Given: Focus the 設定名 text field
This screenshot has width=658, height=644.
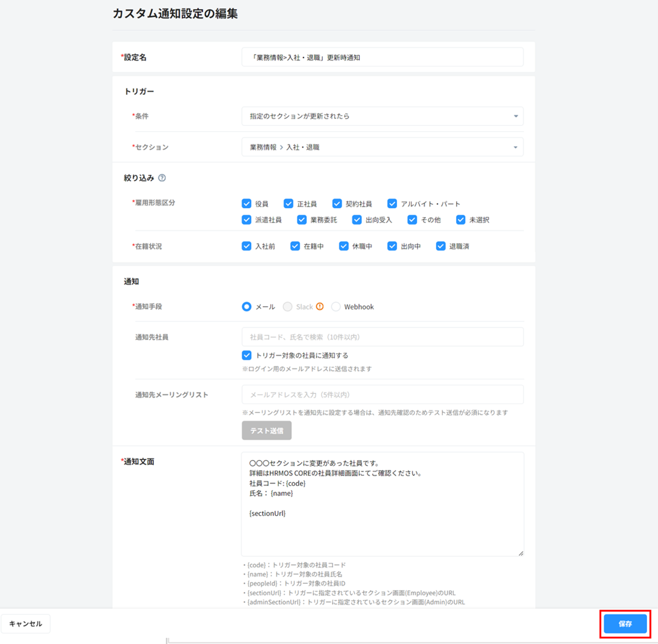Looking at the screenshot, I should click(x=382, y=57).
